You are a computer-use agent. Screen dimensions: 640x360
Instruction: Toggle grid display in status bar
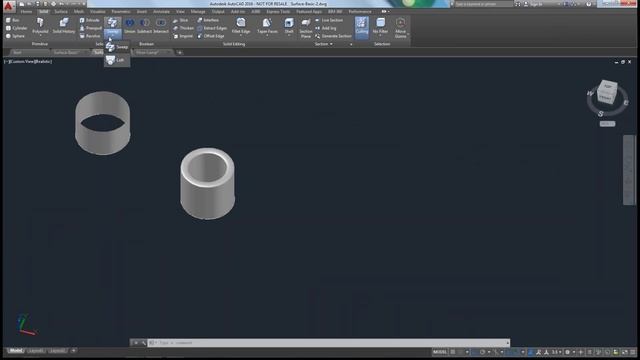point(453,352)
